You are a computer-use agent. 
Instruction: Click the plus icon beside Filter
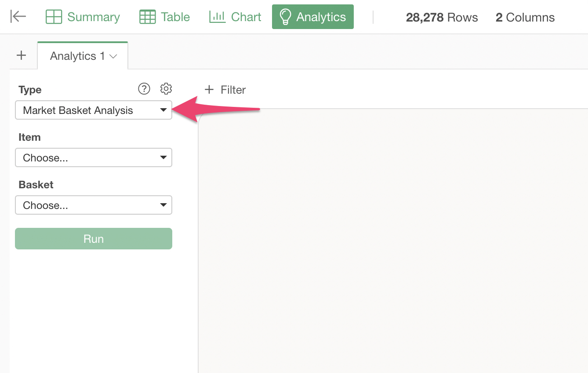(x=209, y=90)
